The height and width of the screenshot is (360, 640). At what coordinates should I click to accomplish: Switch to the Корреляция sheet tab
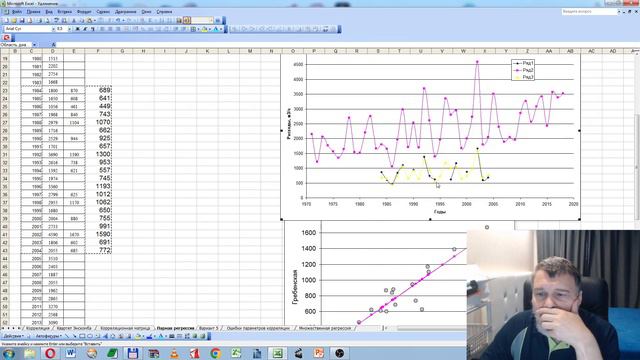click(x=38, y=328)
